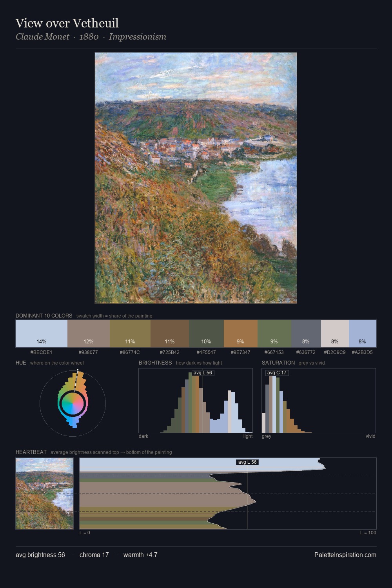Click the L = 0 axis label
The width and height of the screenshot is (392, 588).
pos(85,533)
